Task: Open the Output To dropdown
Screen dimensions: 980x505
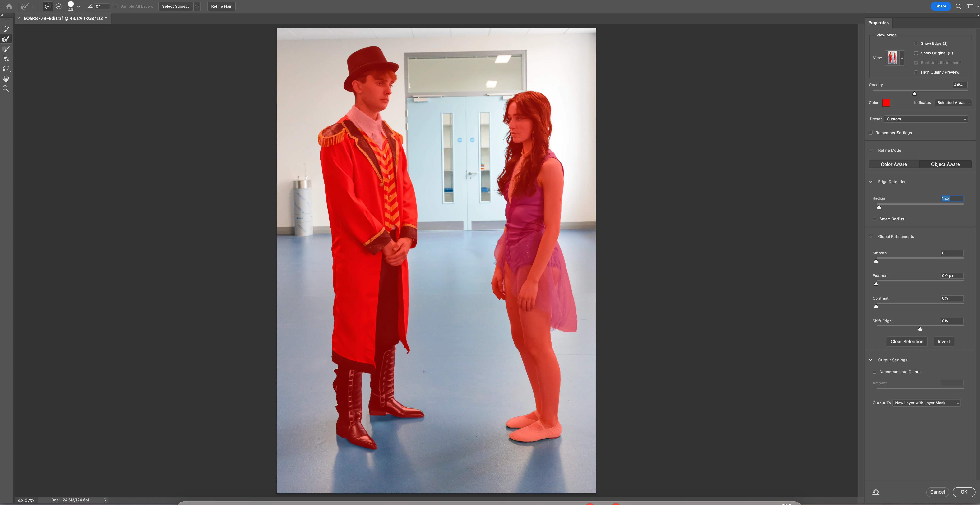Action: coord(926,403)
